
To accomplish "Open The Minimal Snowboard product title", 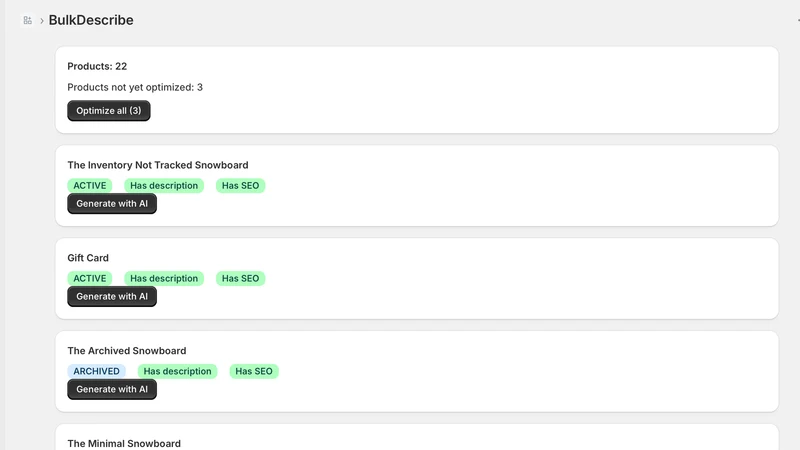I will coord(124,444).
